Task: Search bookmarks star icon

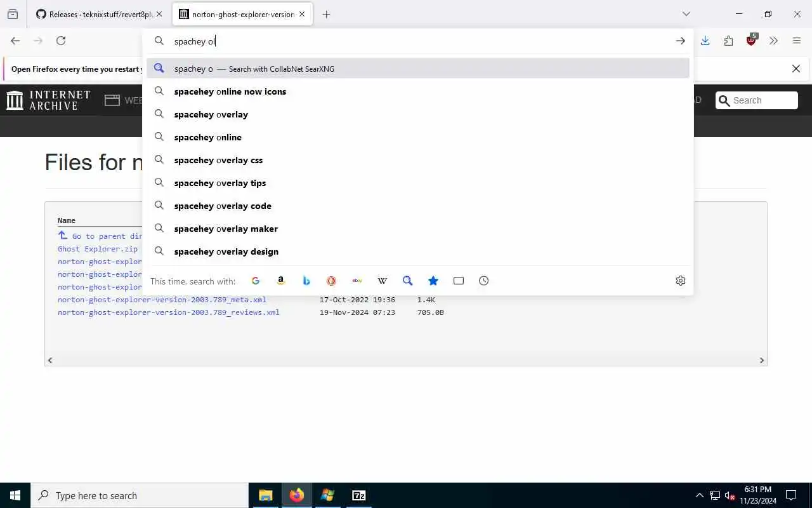Action: tap(433, 281)
